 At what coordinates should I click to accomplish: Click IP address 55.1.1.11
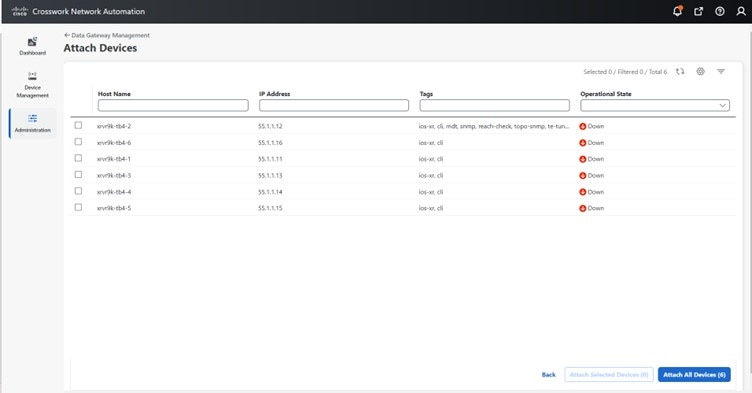pos(270,159)
